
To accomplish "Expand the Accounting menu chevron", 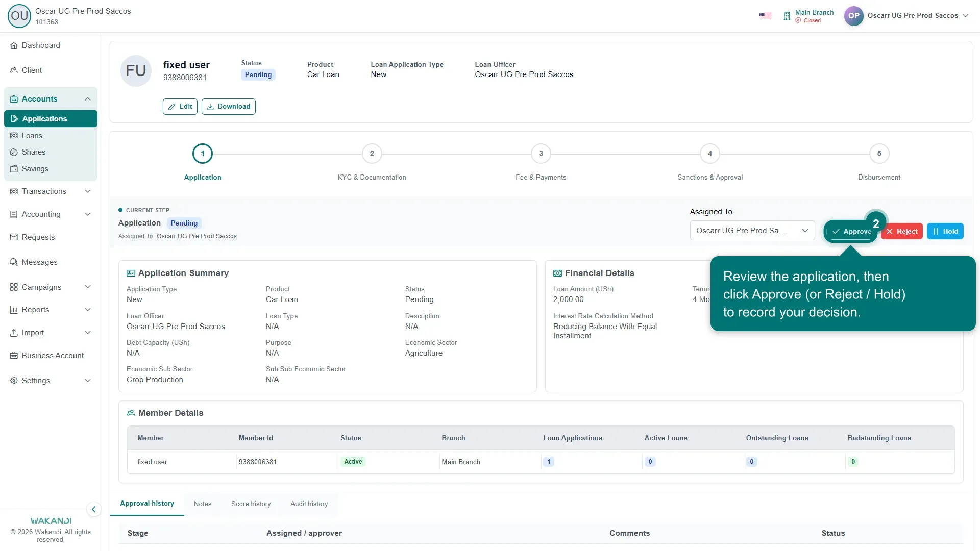I will [x=88, y=214].
